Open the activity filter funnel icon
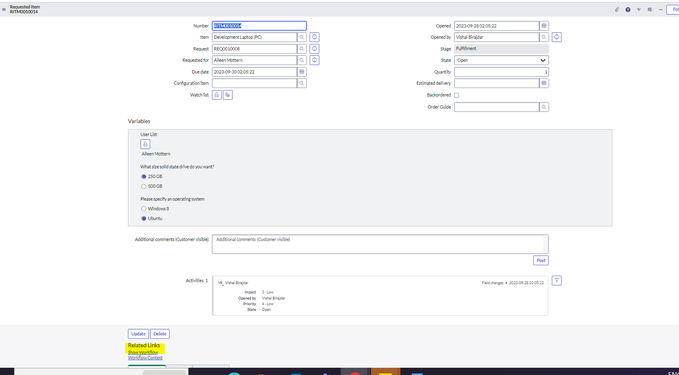The height and width of the screenshot is (375, 679). 556,281
